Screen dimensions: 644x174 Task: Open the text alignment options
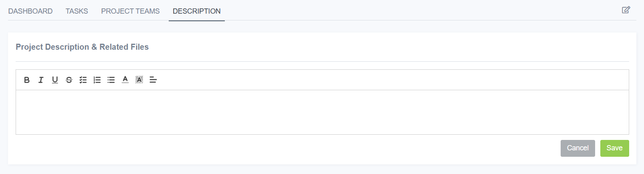(153, 80)
